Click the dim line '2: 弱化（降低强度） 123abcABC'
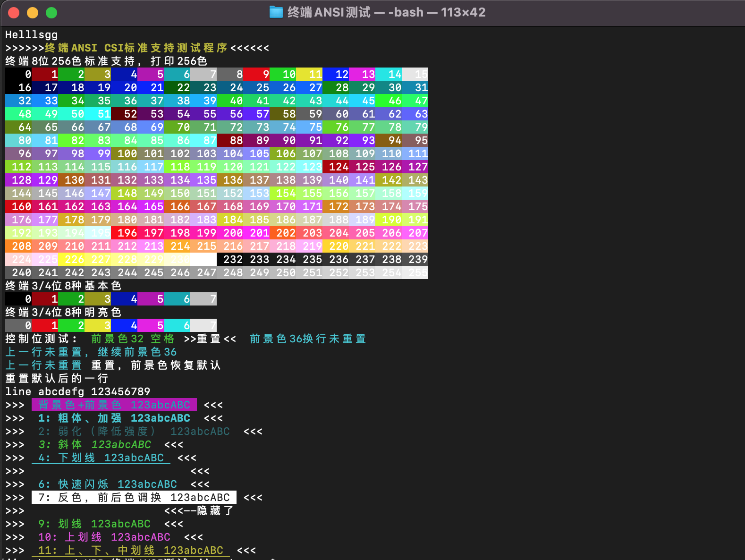The image size is (745, 560). click(x=134, y=431)
